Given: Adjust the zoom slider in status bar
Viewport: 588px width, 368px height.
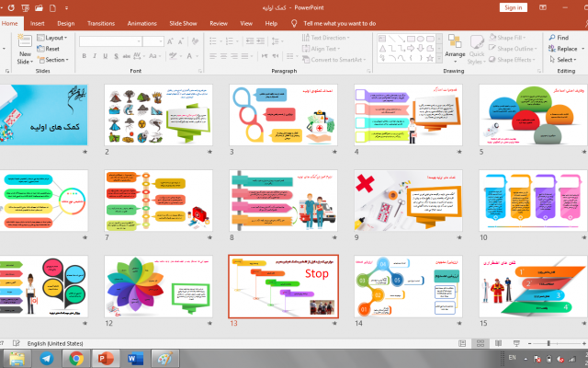Looking at the screenshot, I should point(548,343).
